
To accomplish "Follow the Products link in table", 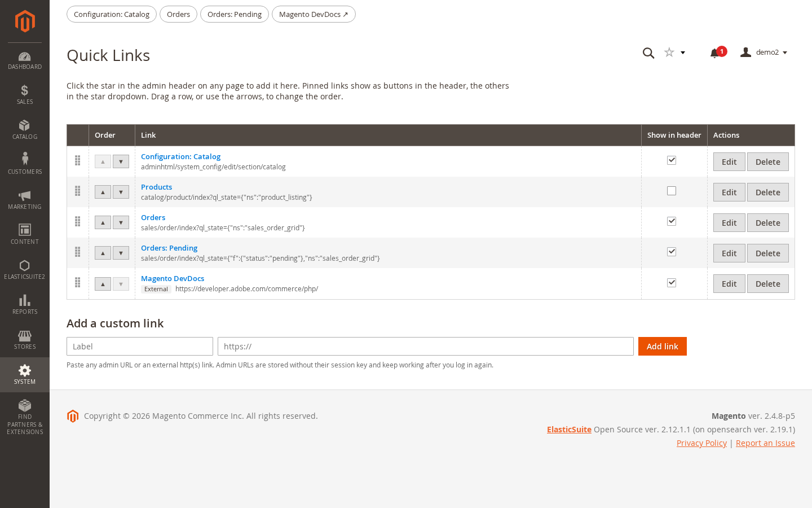I will point(156,187).
